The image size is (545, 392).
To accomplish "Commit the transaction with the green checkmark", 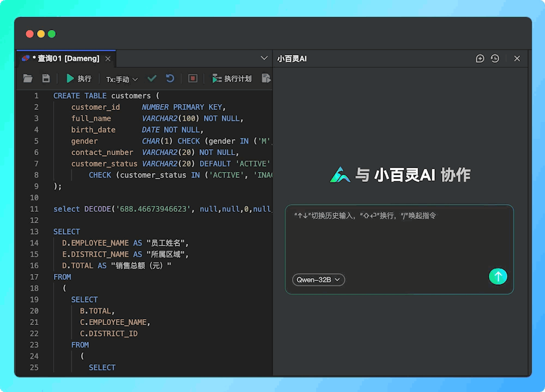I will (x=152, y=78).
